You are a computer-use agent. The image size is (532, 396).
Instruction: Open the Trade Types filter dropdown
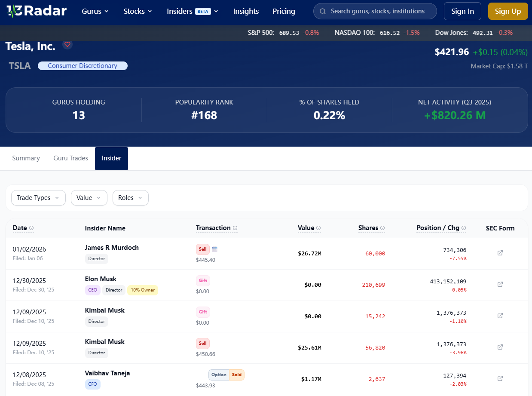(x=38, y=198)
